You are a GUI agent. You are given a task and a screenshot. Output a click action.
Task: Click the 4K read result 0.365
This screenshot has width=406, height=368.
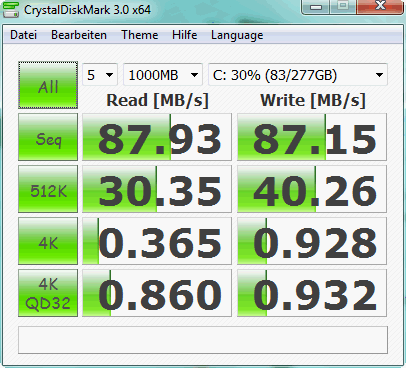click(157, 241)
